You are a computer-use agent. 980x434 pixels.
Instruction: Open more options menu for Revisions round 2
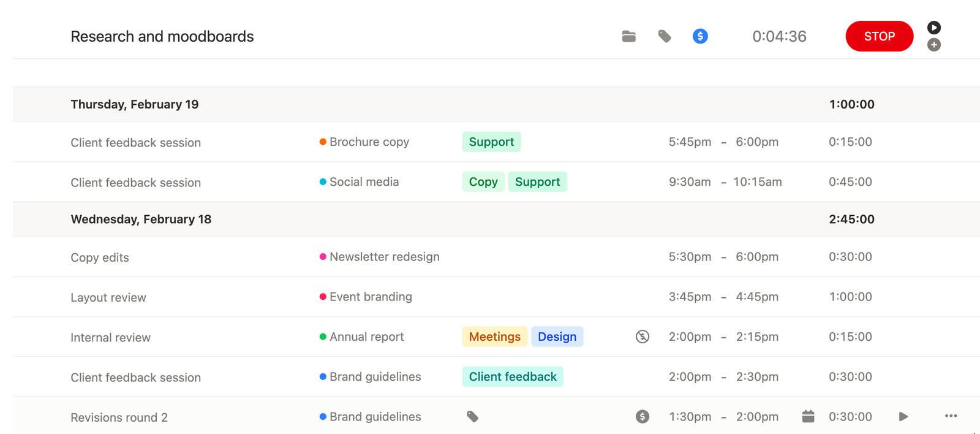951,416
